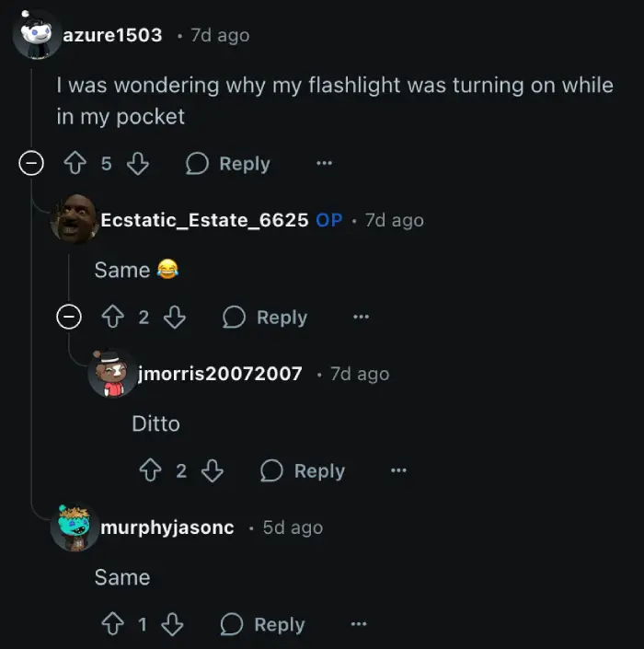The height and width of the screenshot is (649, 644).
Task: Reply to murphyjasonc's comment
Action: coord(262,624)
